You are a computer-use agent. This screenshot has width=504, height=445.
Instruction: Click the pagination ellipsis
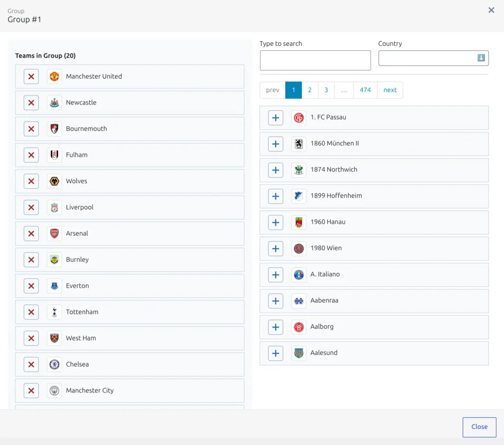[344, 90]
